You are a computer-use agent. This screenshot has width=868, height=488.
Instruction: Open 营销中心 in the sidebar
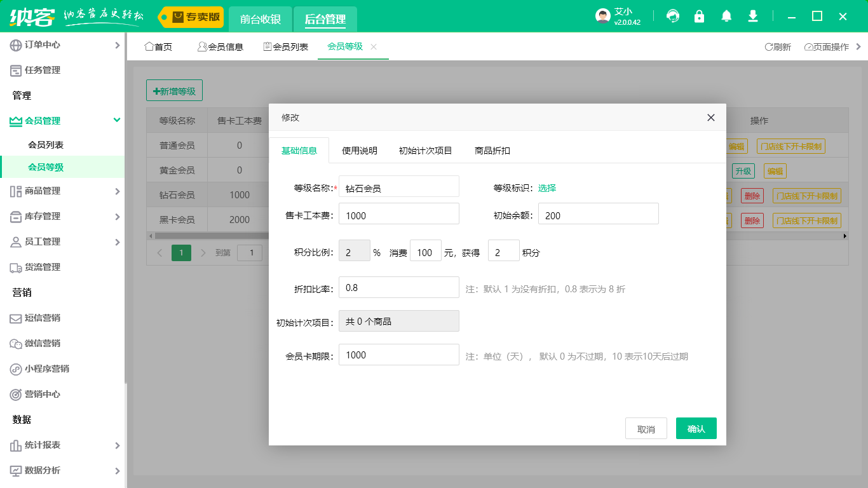point(44,394)
